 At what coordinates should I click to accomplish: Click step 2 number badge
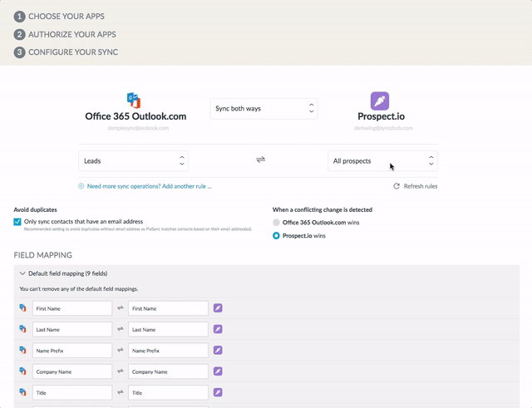click(x=19, y=34)
